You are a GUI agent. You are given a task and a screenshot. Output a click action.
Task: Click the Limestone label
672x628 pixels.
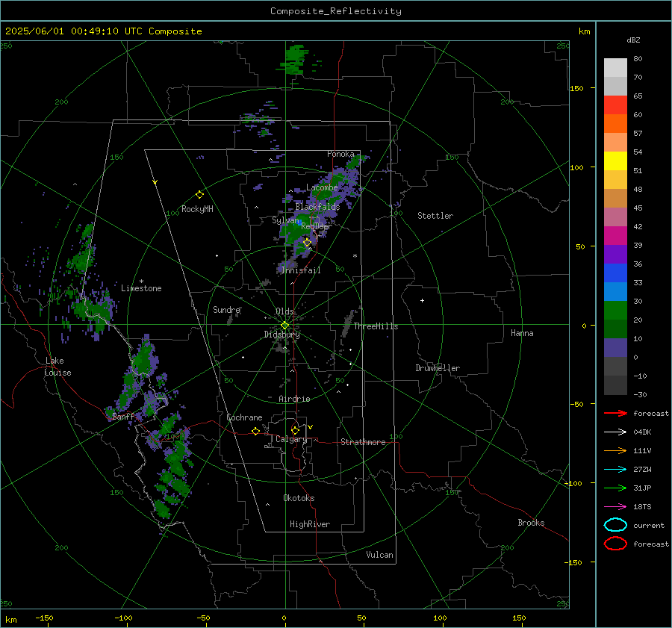(x=141, y=288)
